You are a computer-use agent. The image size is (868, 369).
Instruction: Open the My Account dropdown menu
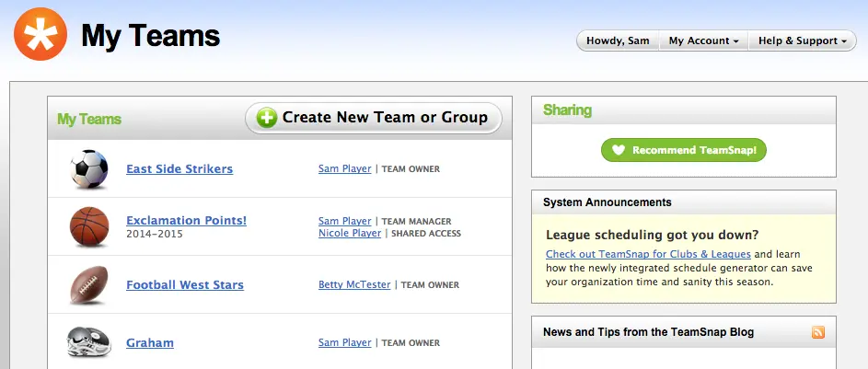[x=703, y=40]
